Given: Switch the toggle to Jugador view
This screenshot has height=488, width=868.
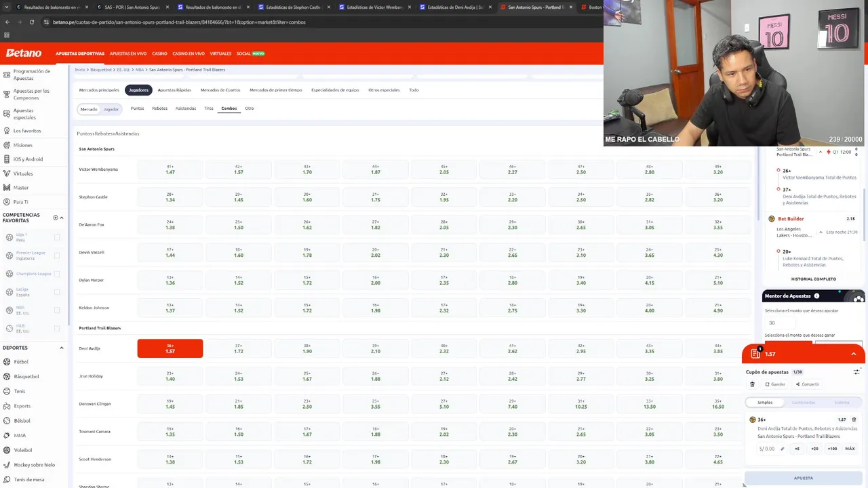Looking at the screenshot, I should click(x=111, y=109).
